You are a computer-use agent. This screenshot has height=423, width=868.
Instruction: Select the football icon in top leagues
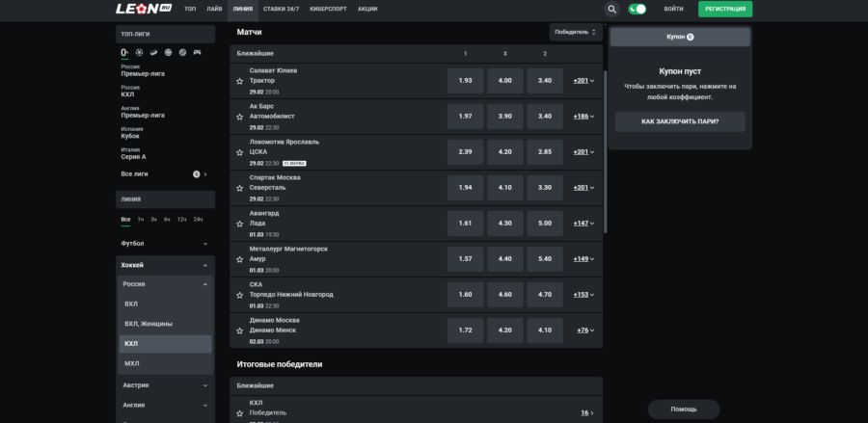tap(140, 52)
